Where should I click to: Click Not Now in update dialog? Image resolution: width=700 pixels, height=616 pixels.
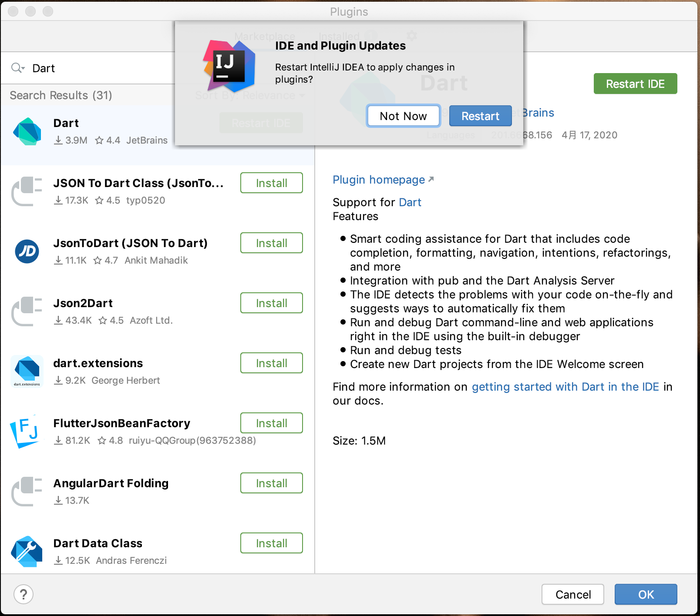[x=403, y=116]
